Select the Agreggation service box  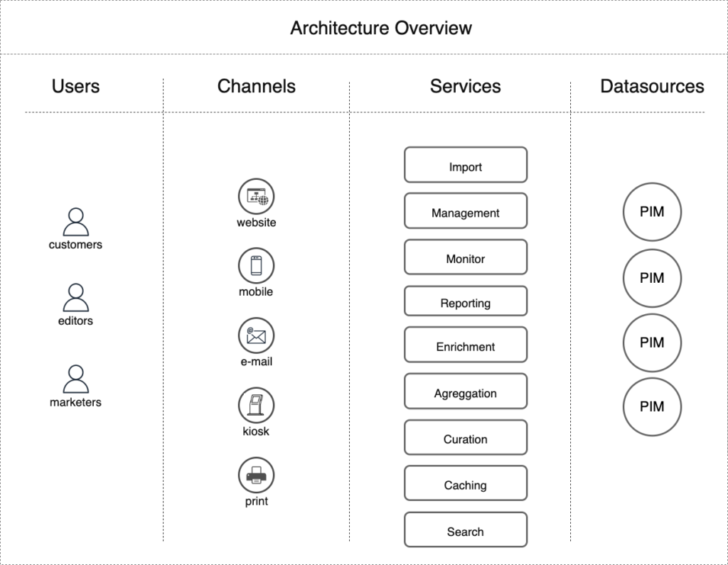(x=466, y=392)
